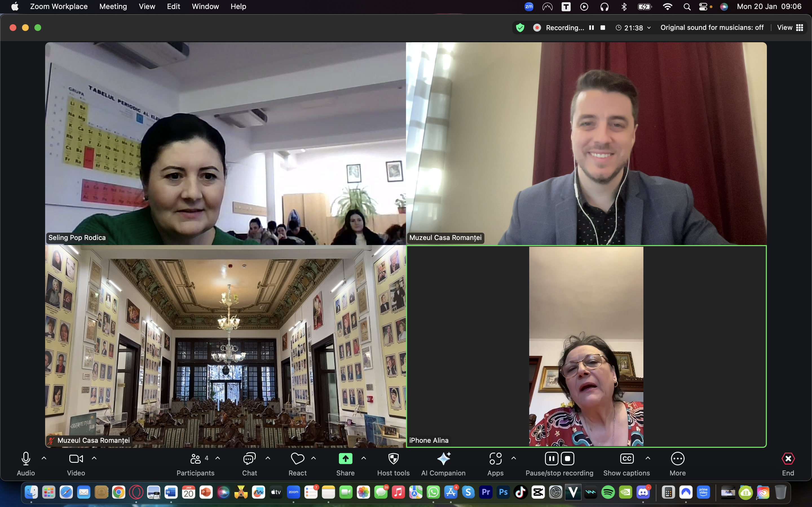812x507 pixels.
Task: Expand the audio settings arrow
Action: [x=44, y=458]
